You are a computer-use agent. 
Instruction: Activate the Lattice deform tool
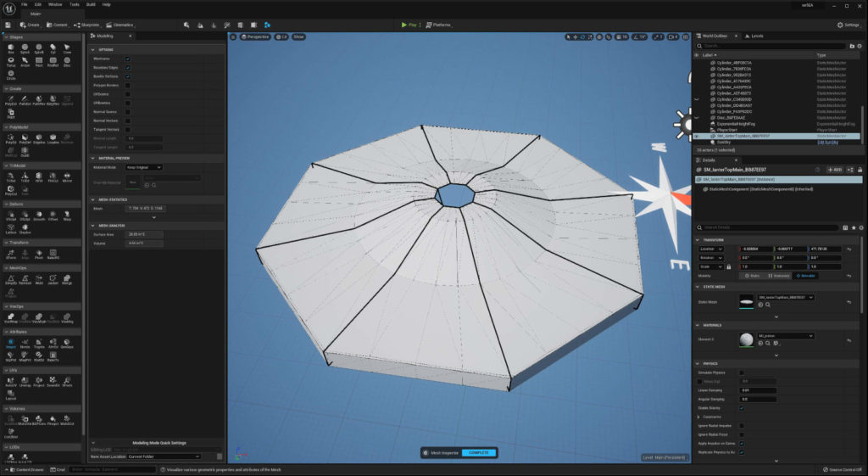click(10, 229)
